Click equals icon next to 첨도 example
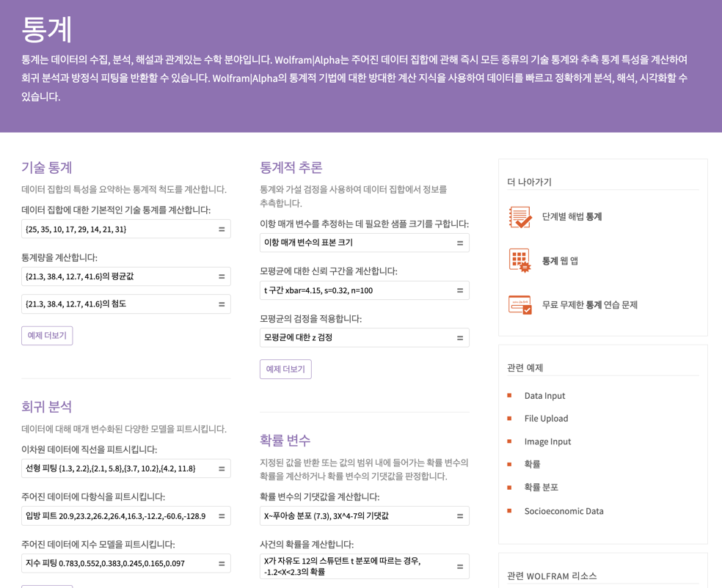Image resolution: width=722 pixels, height=588 pixels. 222,304
